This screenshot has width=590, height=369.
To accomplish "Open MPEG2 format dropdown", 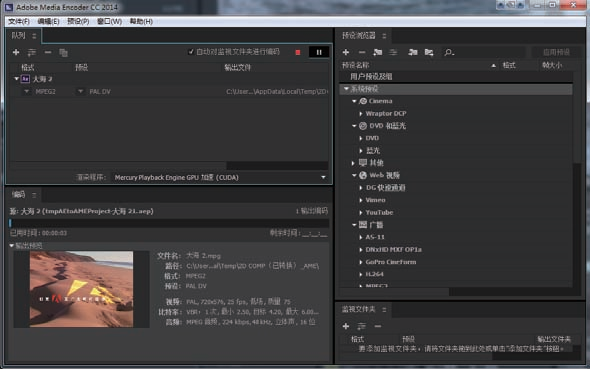I will pyautogui.click(x=26, y=91).
